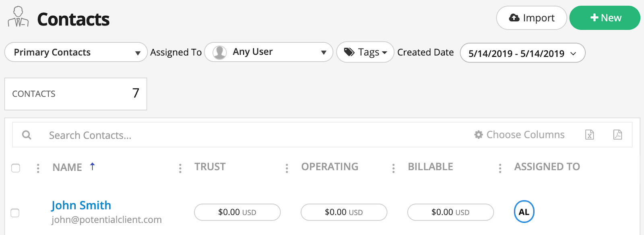This screenshot has height=235, width=644.
Task: Open the Name column options kebab menu
Action: point(38,168)
